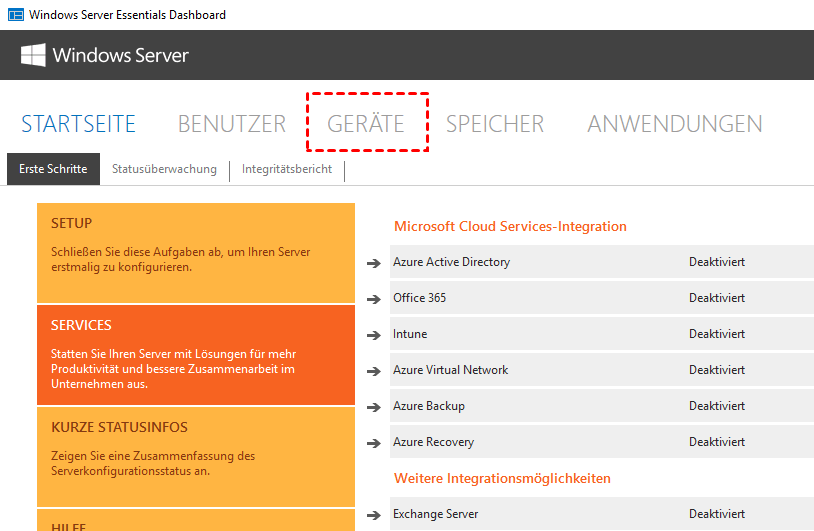Select the Erste Schritte tab
814x531 pixels.
tap(53, 169)
